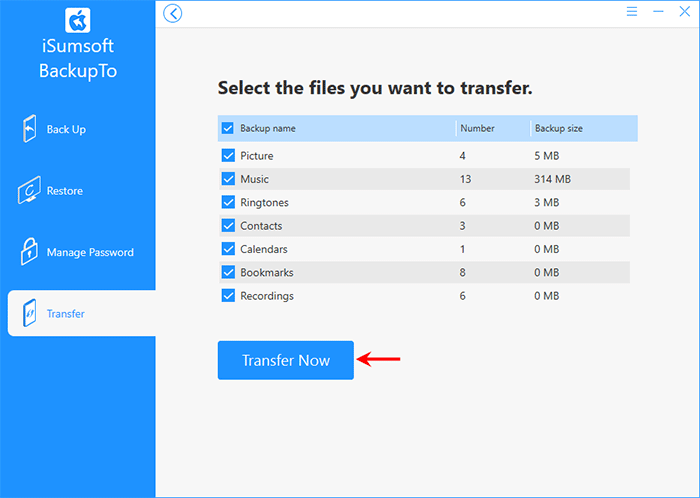Click the Number column header
This screenshot has height=498, width=700.
pyautogui.click(x=477, y=129)
